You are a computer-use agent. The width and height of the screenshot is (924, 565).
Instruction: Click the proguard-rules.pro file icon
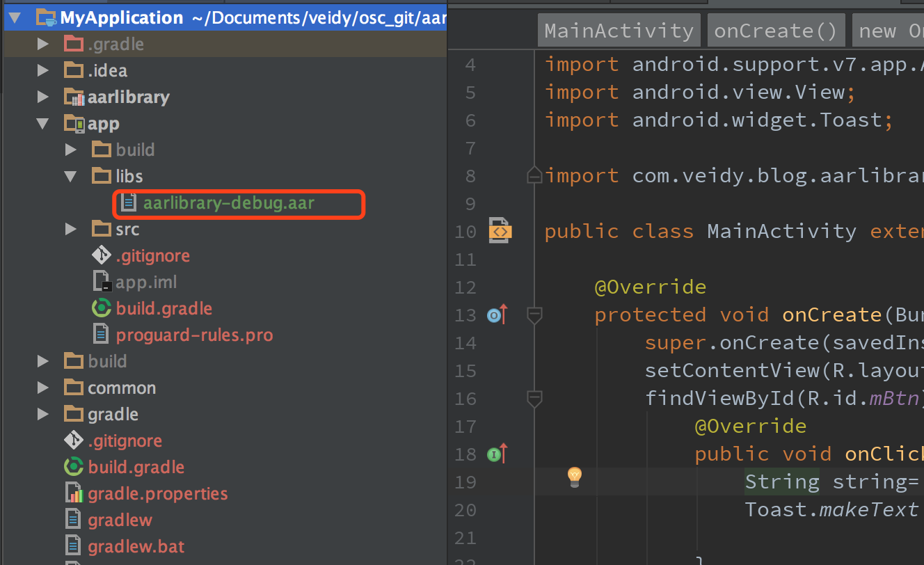[x=102, y=335]
